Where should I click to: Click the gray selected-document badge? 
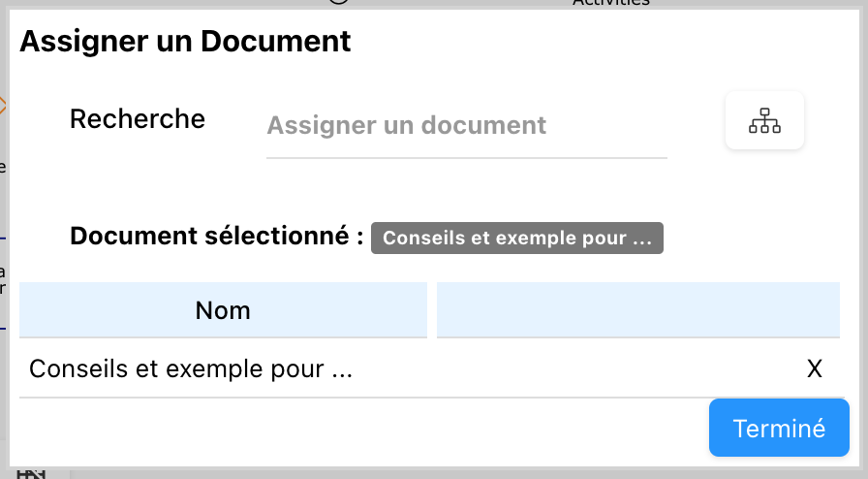tap(516, 239)
